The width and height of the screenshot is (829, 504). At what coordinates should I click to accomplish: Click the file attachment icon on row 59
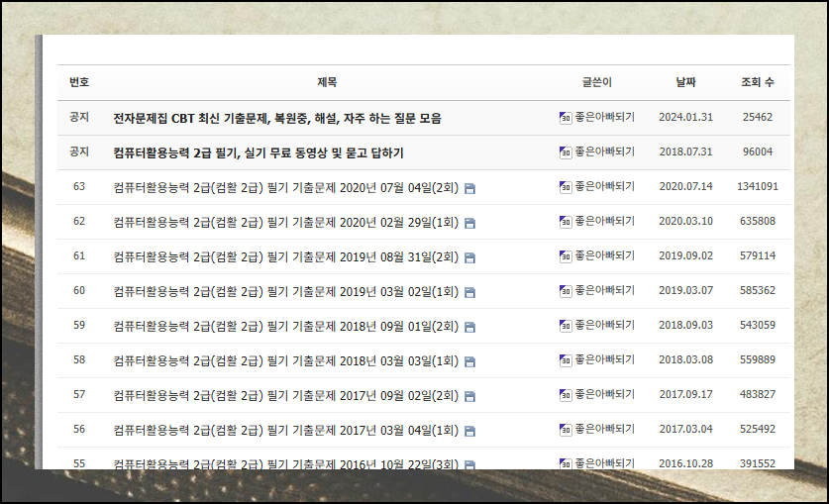(x=469, y=328)
